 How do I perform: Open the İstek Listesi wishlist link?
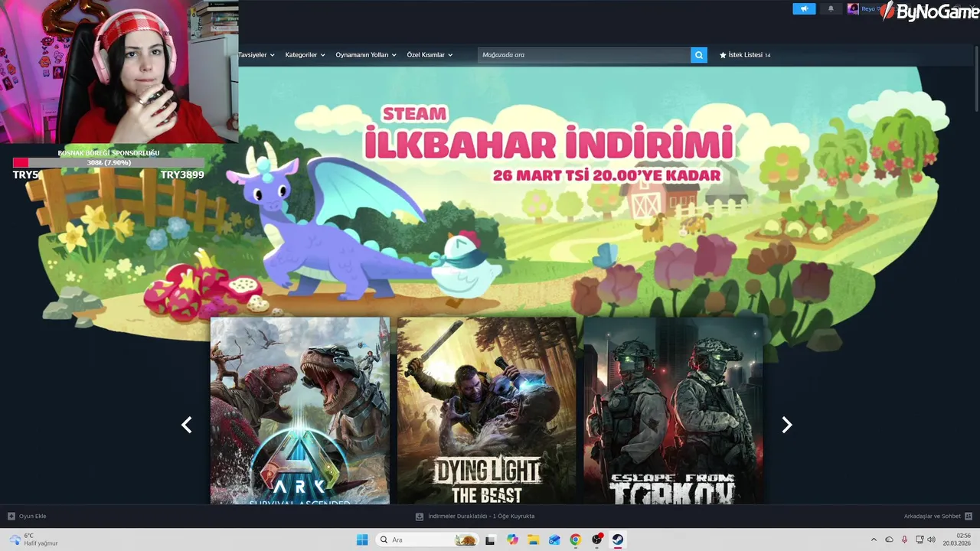[x=745, y=55]
